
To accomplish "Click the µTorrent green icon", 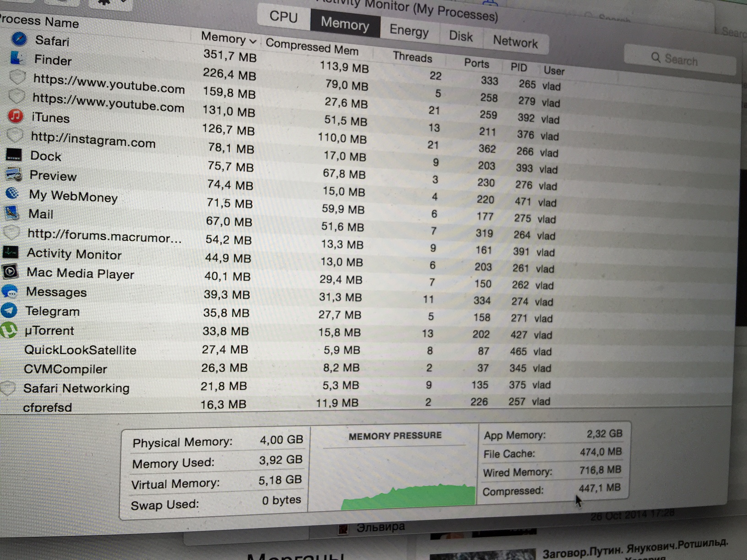I will click(x=8, y=329).
